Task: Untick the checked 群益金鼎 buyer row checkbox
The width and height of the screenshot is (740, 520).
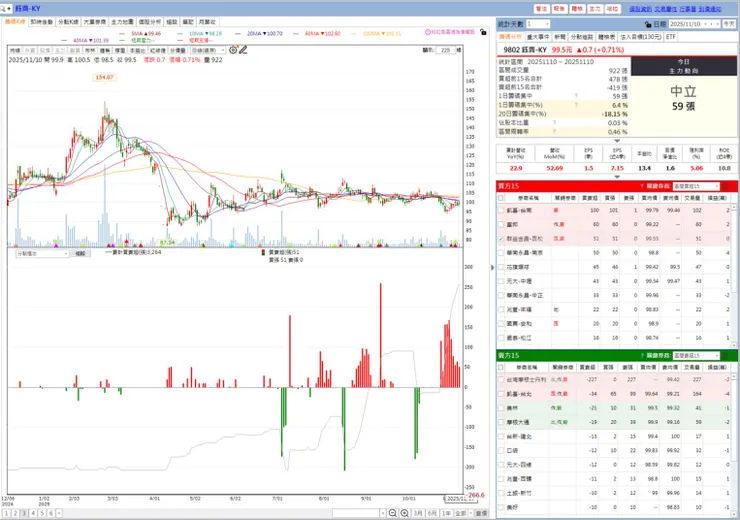Action: (x=501, y=239)
